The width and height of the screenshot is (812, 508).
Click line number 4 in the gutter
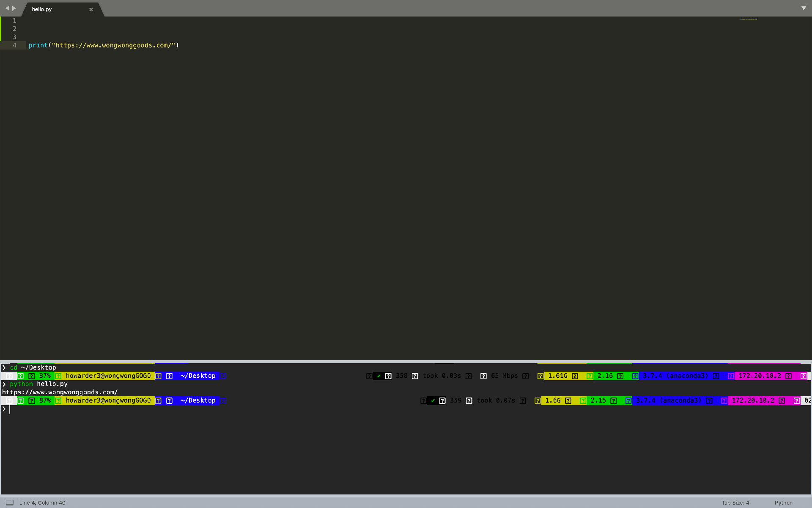[14, 45]
